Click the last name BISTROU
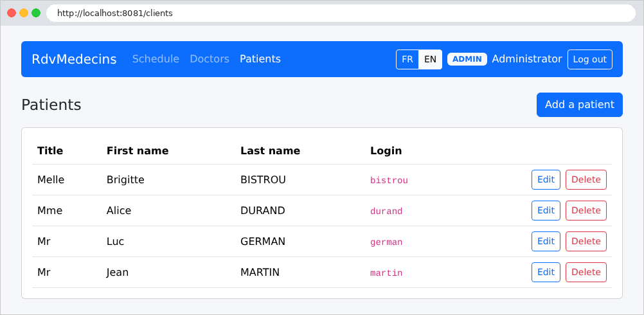Image resolution: width=644 pixels, height=315 pixels. click(x=264, y=179)
